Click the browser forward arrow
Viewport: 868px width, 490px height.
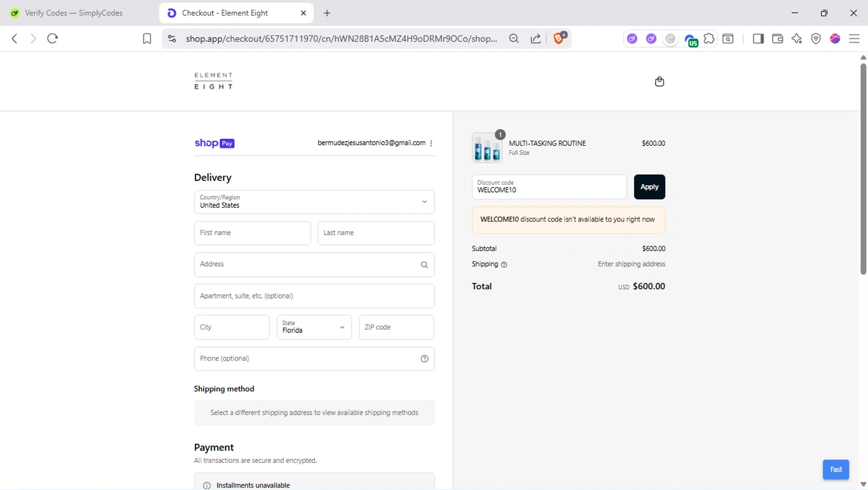[x=33, y=39]
